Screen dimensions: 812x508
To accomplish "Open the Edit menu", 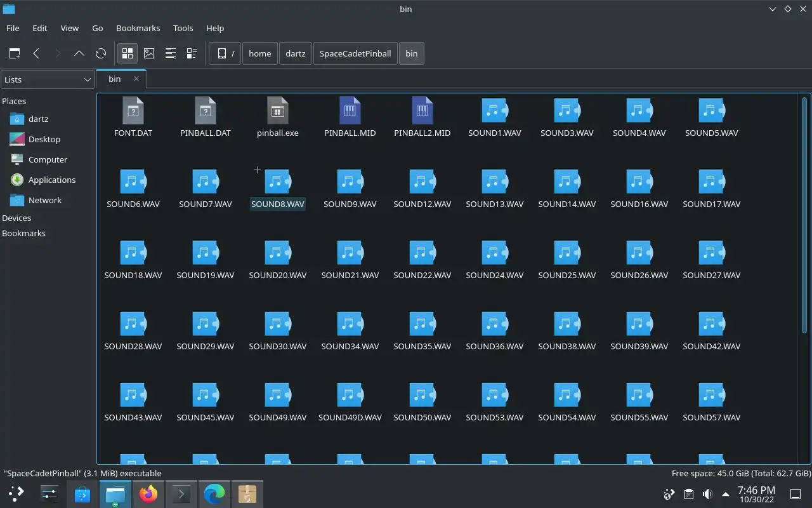I will point(39,28).
